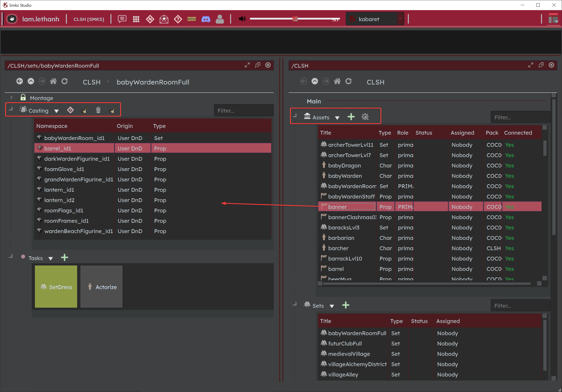Select babyWardenRoom_id1 casting row
The width and height of the screenshot is (562, 392).
click(153, 138)
